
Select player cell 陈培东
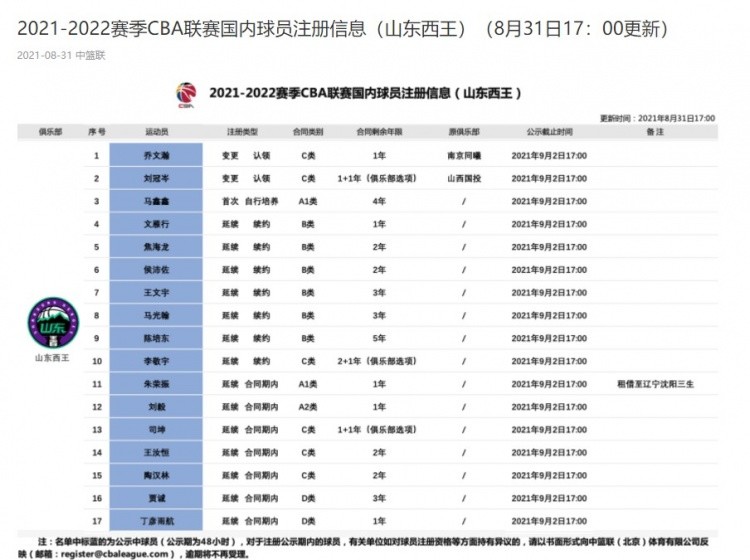coord(156,338)
